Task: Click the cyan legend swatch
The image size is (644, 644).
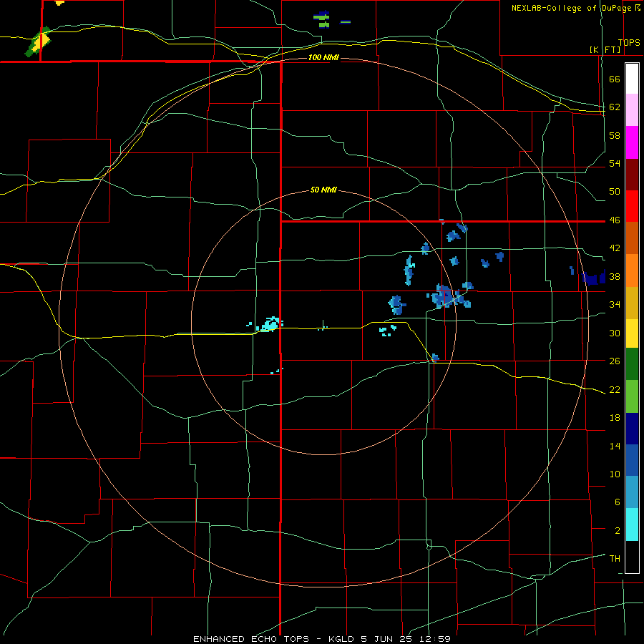Action: tap(632, 525)
